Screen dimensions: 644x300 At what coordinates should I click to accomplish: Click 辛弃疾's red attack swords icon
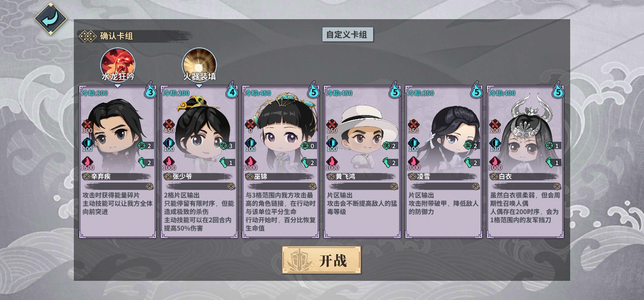point(87,124)
